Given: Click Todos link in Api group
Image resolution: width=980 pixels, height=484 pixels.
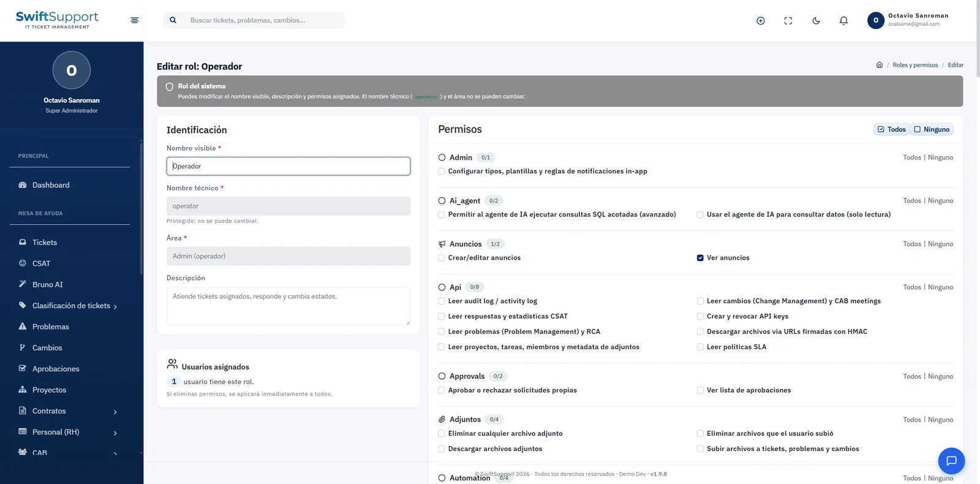Looking at the screenshot, I should tap(912, 287).
